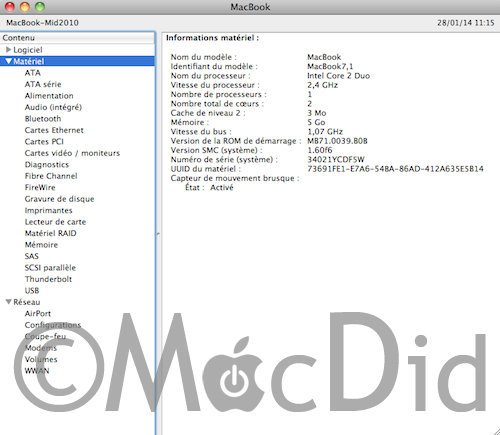The height and width of the screenshot is (435, 500).
Task: Select Audio (intégré) item
Action: (53, 107)
